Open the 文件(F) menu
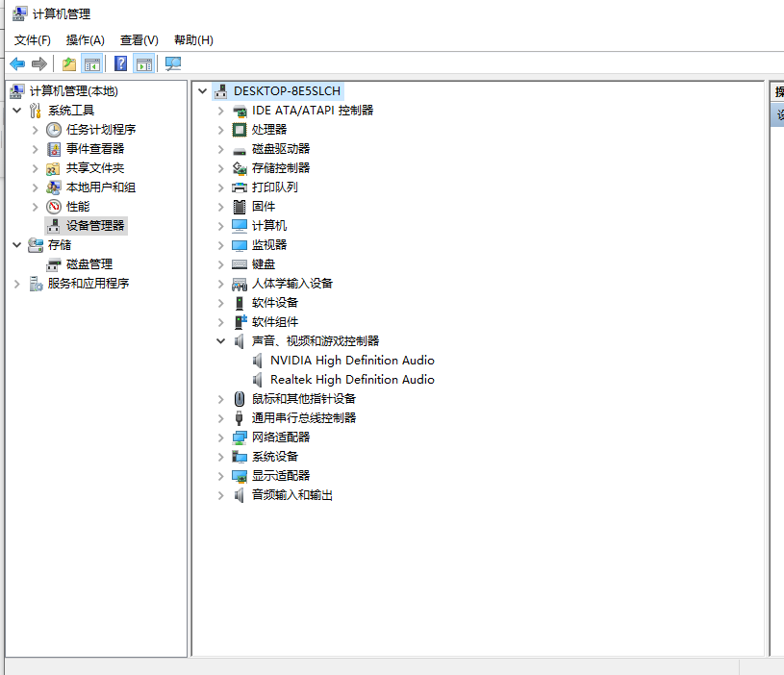Viewport: 784px width, 675px height. (33, 40)
